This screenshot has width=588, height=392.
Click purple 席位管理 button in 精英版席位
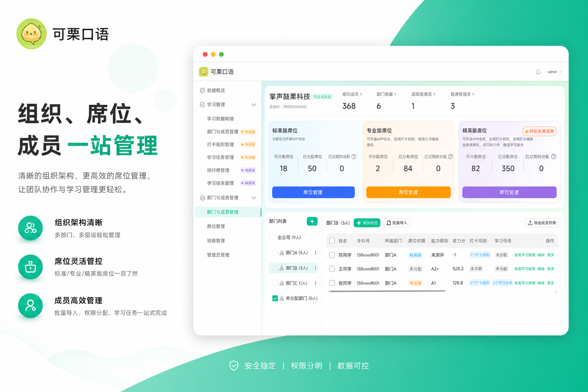[x=509, y=192]
